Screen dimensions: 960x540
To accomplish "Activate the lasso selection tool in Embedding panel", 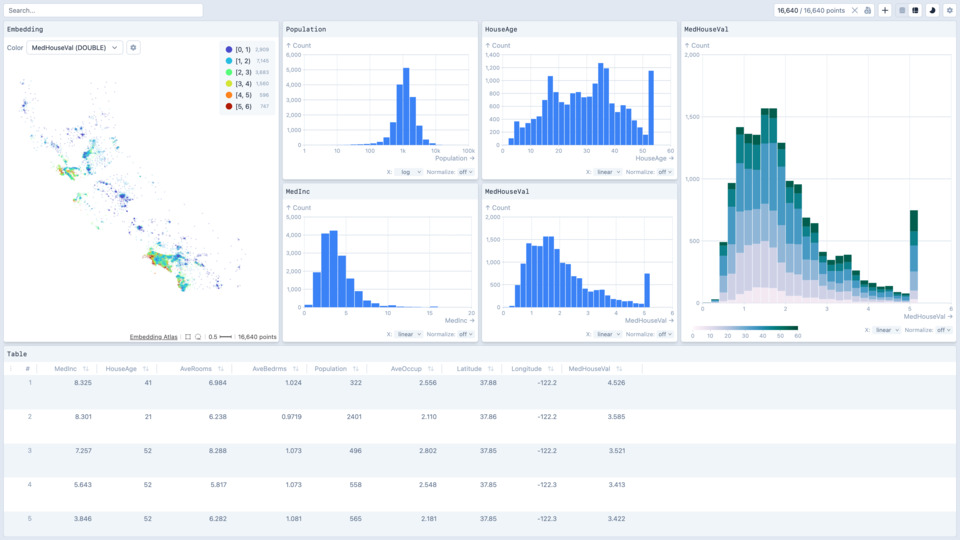I will point(198,337).
